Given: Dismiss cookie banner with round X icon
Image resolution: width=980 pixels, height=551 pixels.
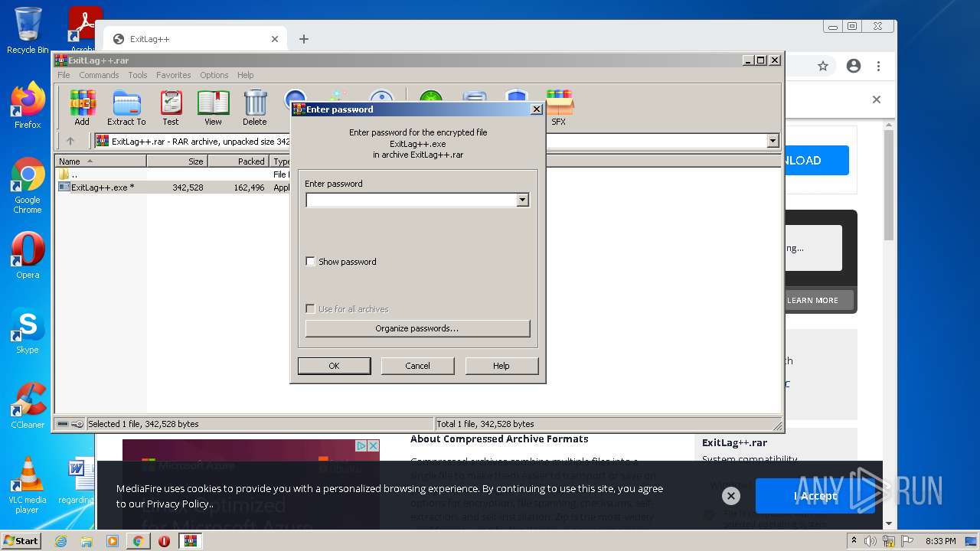Looking at the screenshot, I should [x=731, y=496].
